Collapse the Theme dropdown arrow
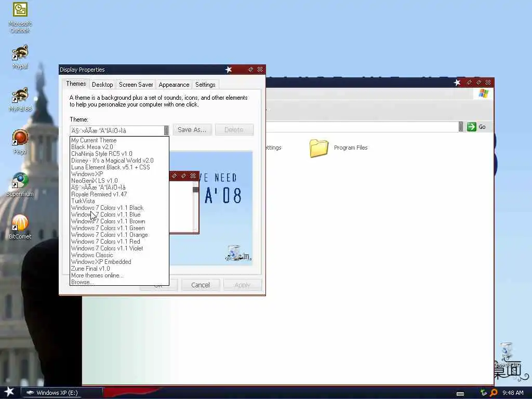This screenshot has height=399, width=532. point(166,130)
